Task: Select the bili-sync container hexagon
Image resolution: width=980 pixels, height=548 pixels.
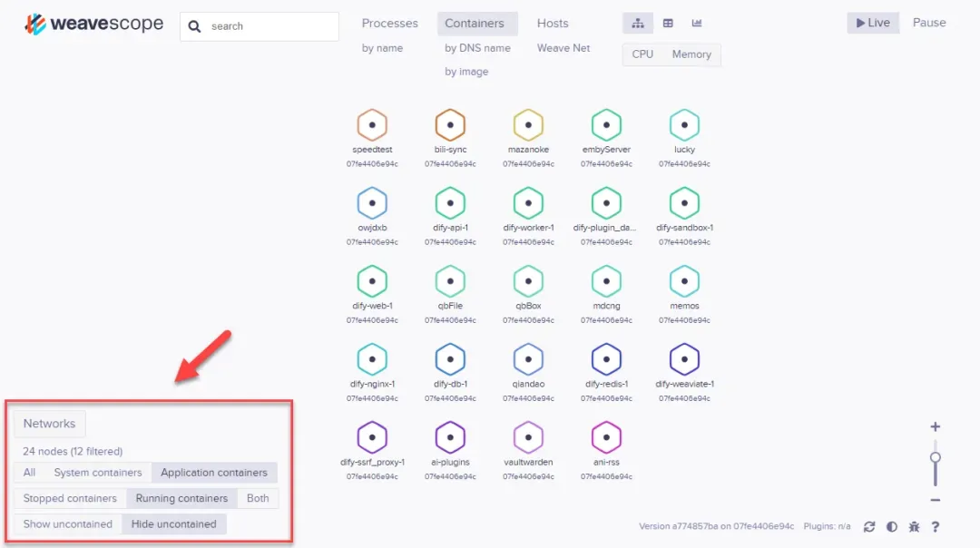Action: tap(450, 125)
